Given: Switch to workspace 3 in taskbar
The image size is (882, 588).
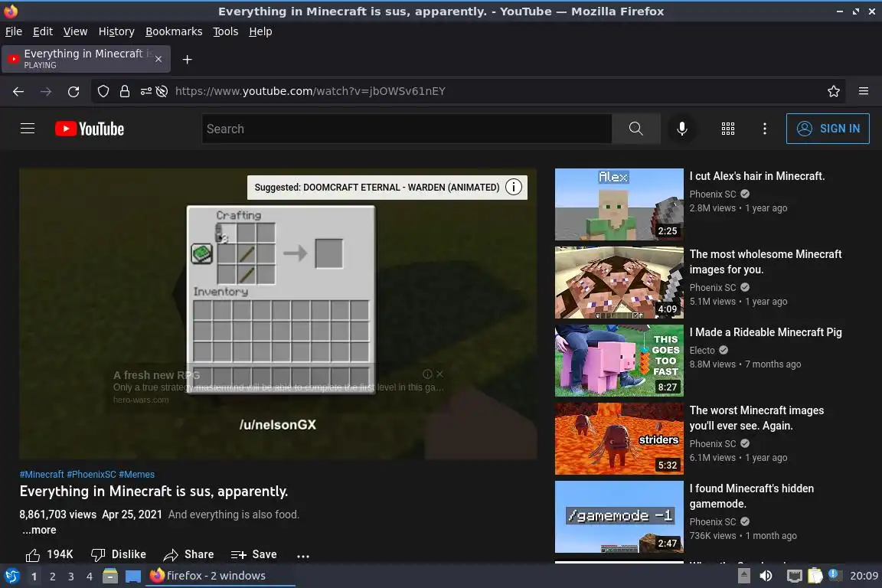Looking at the screenshot, I should [71, 577].
